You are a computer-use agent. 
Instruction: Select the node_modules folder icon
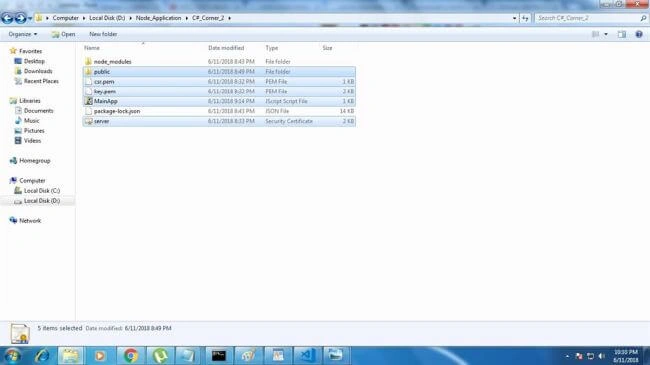[x=88, y=61]
